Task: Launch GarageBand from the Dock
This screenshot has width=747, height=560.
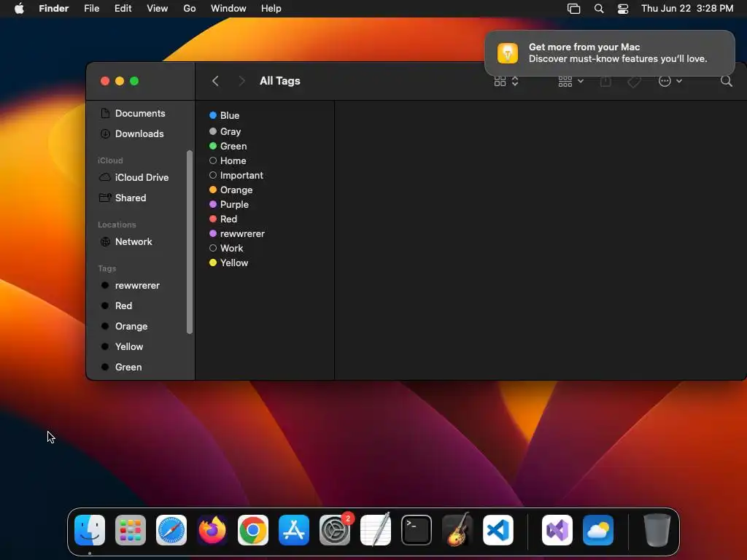Action: (x=457, y=529)
